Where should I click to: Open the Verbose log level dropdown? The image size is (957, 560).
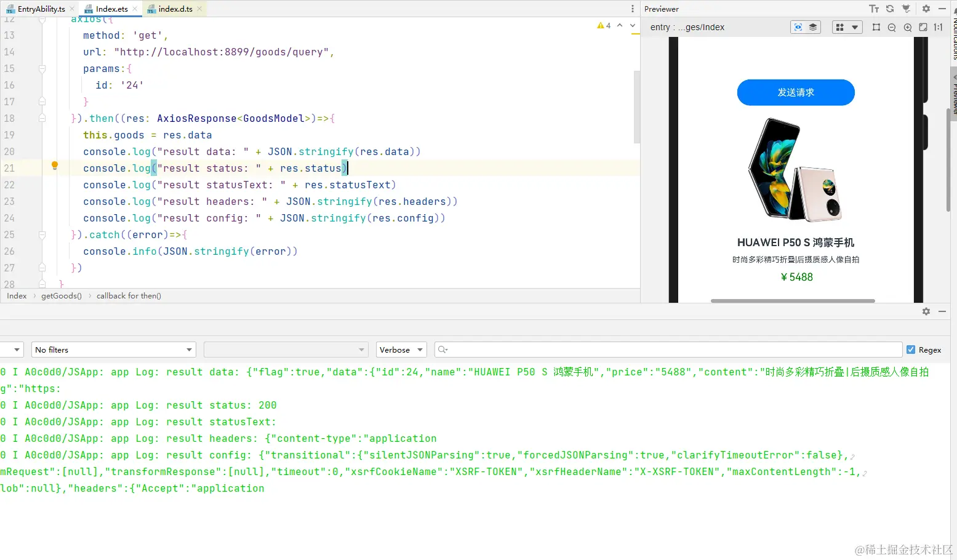pos(401,350)
